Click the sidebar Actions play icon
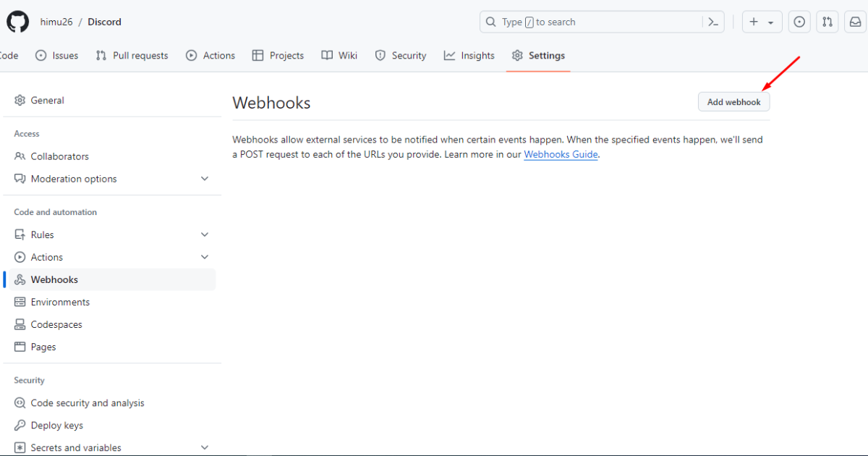 click(20, 257)
